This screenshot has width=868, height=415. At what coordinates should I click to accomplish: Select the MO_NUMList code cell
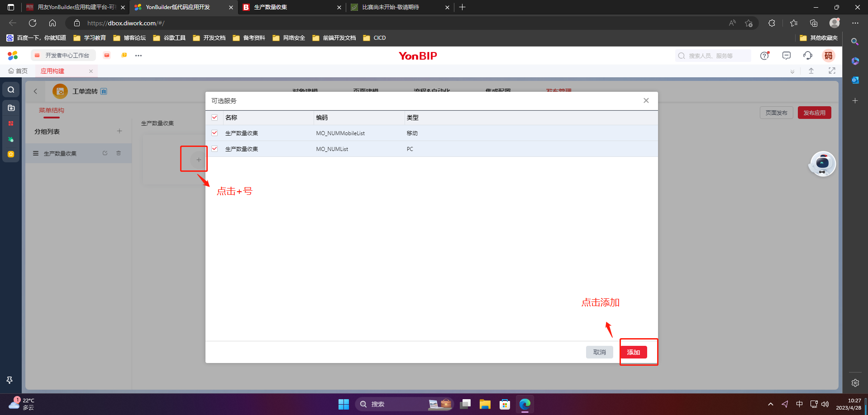332,149
